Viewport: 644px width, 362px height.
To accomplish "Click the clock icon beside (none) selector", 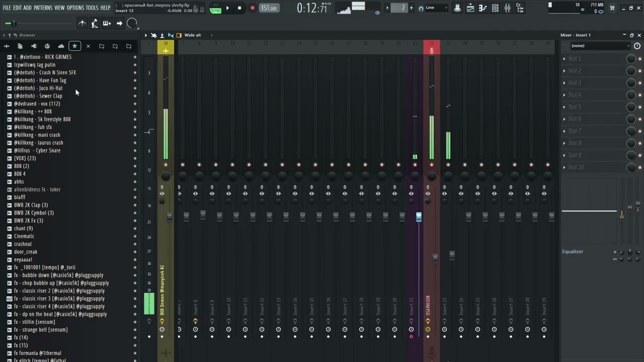I will pyautogui.click(x=637, y=46).
